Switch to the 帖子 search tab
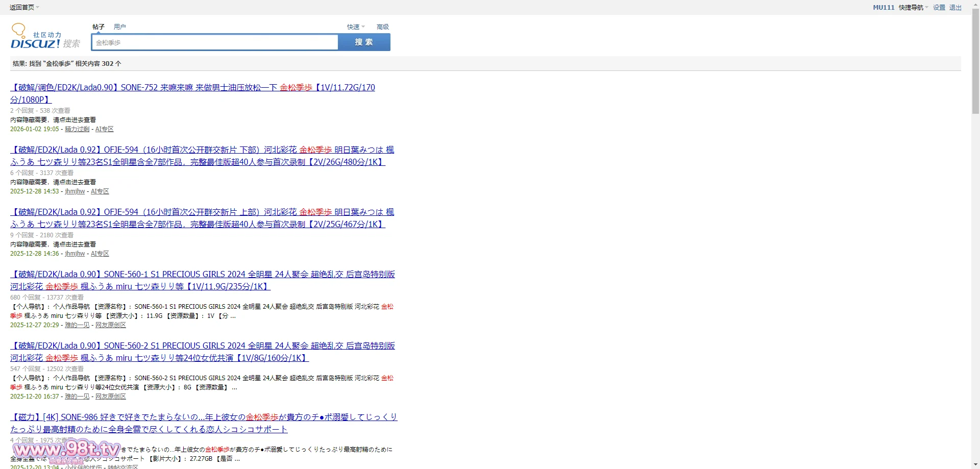Screen dimensions: 980x469 click(99, 27)
